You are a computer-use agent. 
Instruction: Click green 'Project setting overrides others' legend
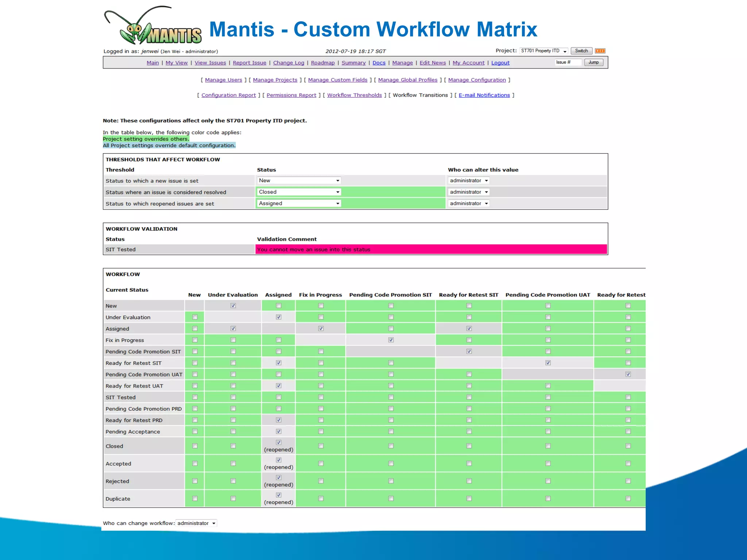146,139
